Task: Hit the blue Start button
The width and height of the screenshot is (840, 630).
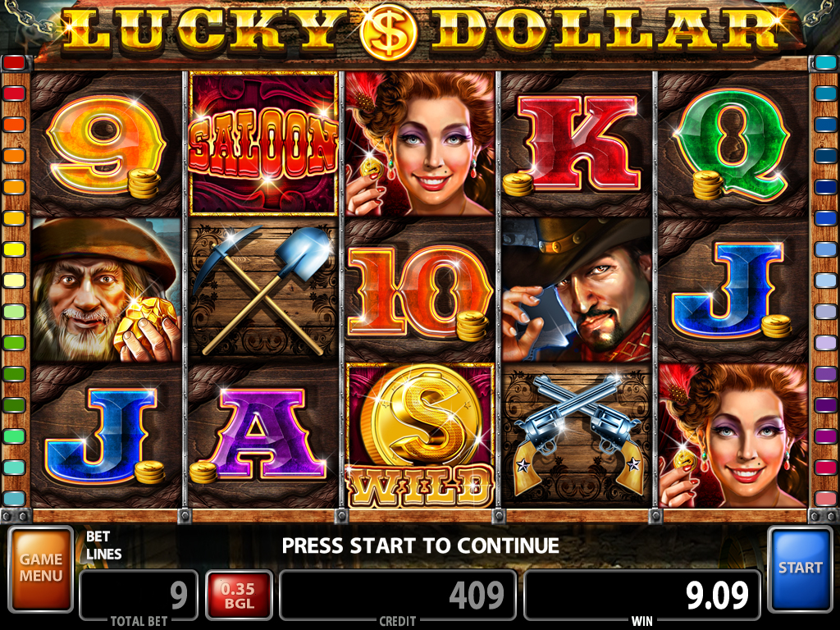Action: 800,569
